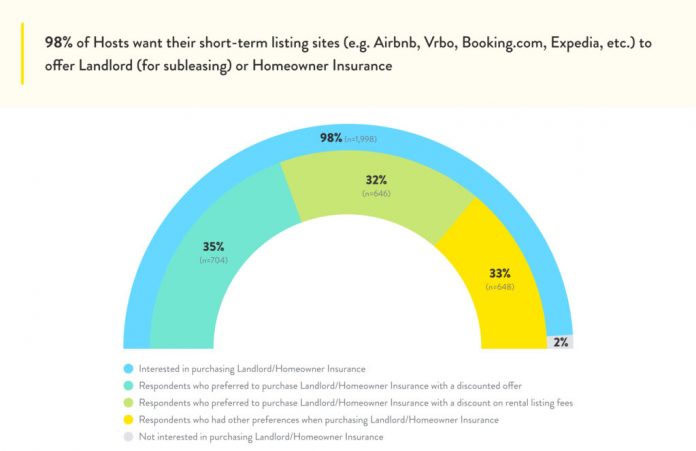Click the 98% label on blue arc
Viewport: 696px width, 451px height.
[331, 138]
